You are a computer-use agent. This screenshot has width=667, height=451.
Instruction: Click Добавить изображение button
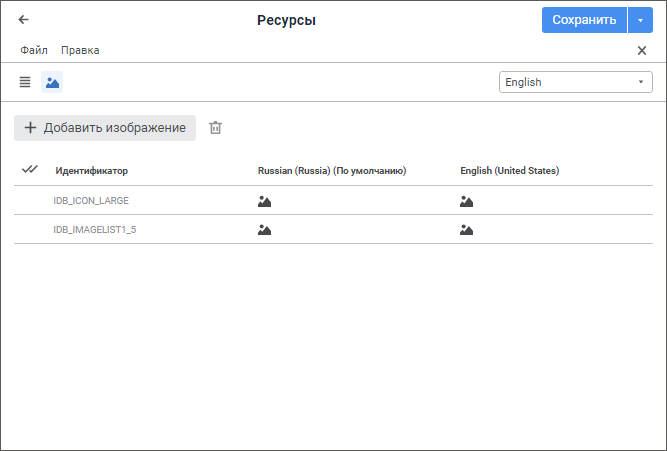coord(105,128)
